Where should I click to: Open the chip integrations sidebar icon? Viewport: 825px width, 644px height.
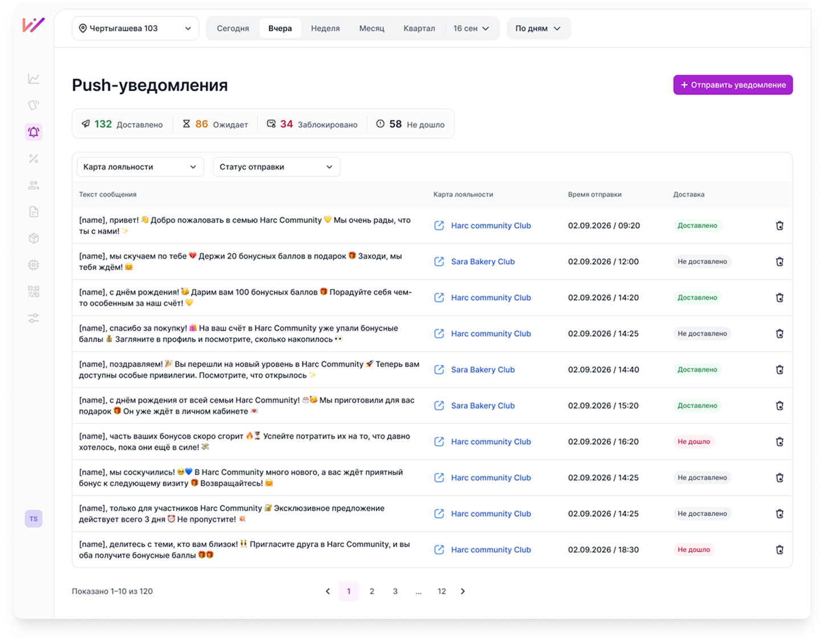click(34, 265)
